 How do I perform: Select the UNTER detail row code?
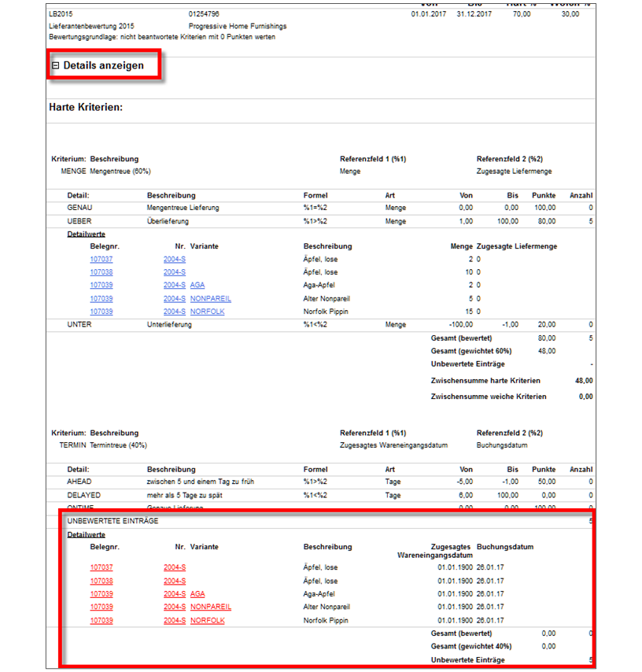point(79,324)
